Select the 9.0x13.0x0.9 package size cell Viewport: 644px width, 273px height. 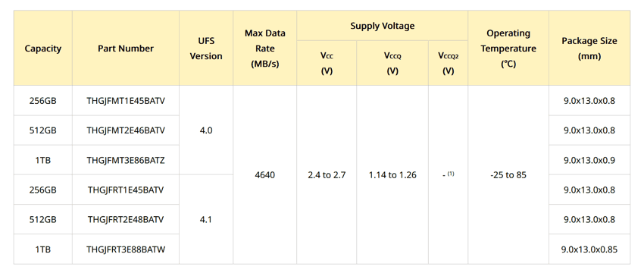click(x=589, y=160)
